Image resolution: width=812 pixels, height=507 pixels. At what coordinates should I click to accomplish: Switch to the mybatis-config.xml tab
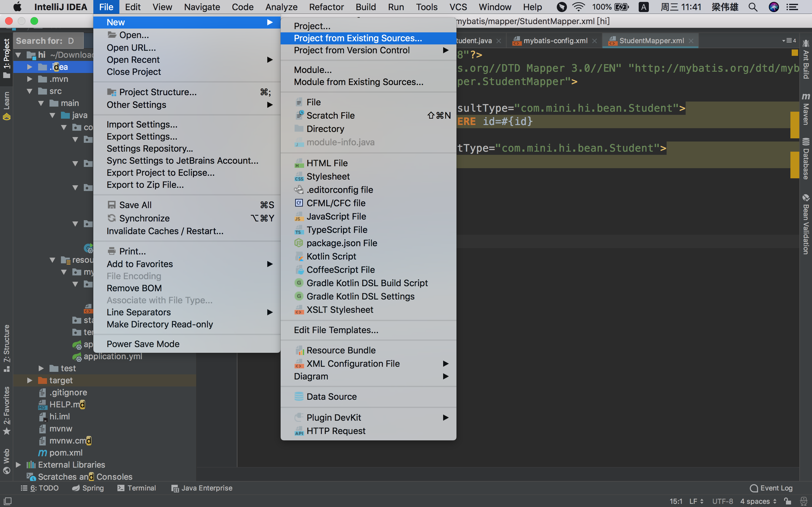pyautogui.click(x=555, y=41)
